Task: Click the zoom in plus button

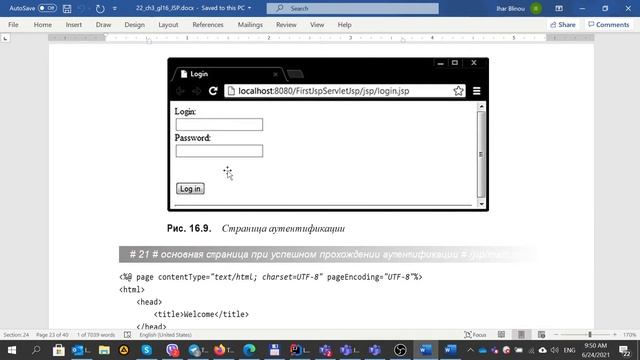Action: (615, 335)
